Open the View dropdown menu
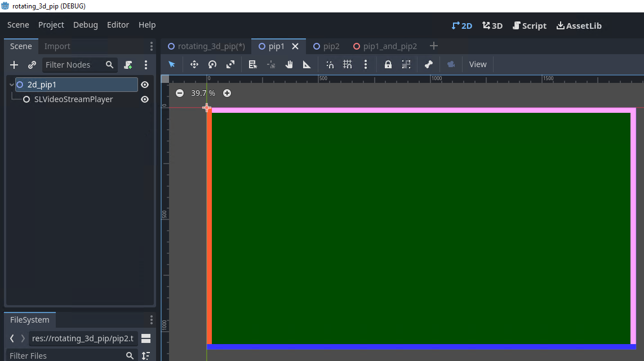Image resolution: width=644 pixels, height=361 pixels. [x=478, y=64]
